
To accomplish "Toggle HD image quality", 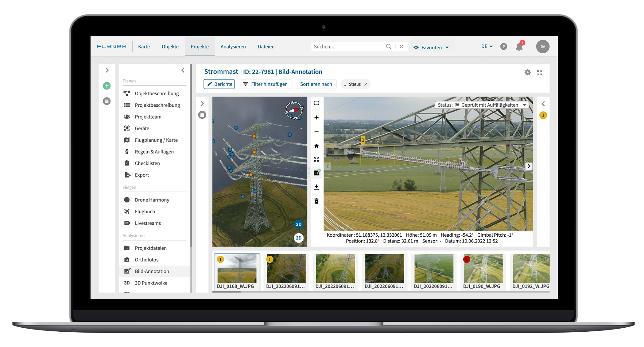I will click(x=316, y=173).
